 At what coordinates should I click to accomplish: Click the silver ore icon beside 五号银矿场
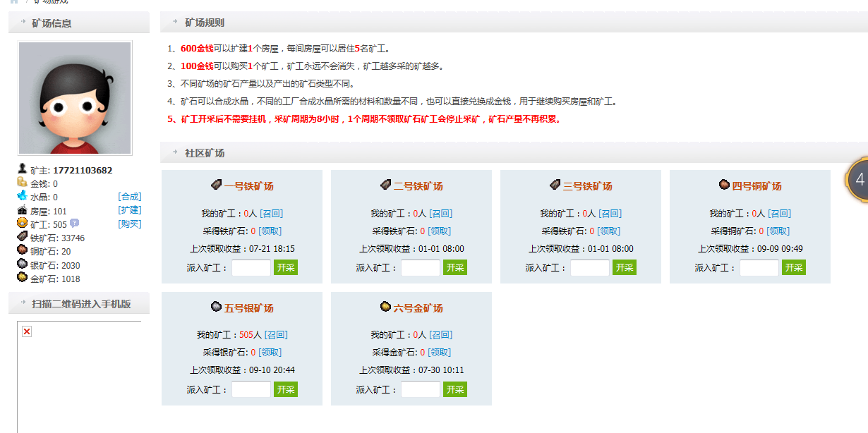pyautogui.click(x=217, y=307)
